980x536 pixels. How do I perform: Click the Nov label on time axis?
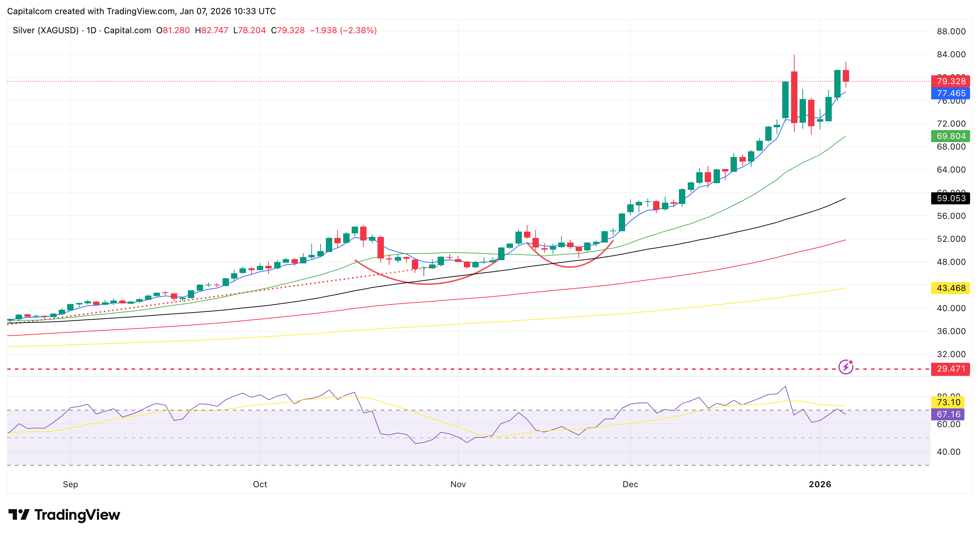pyautogui.click(x=458, y=484)
